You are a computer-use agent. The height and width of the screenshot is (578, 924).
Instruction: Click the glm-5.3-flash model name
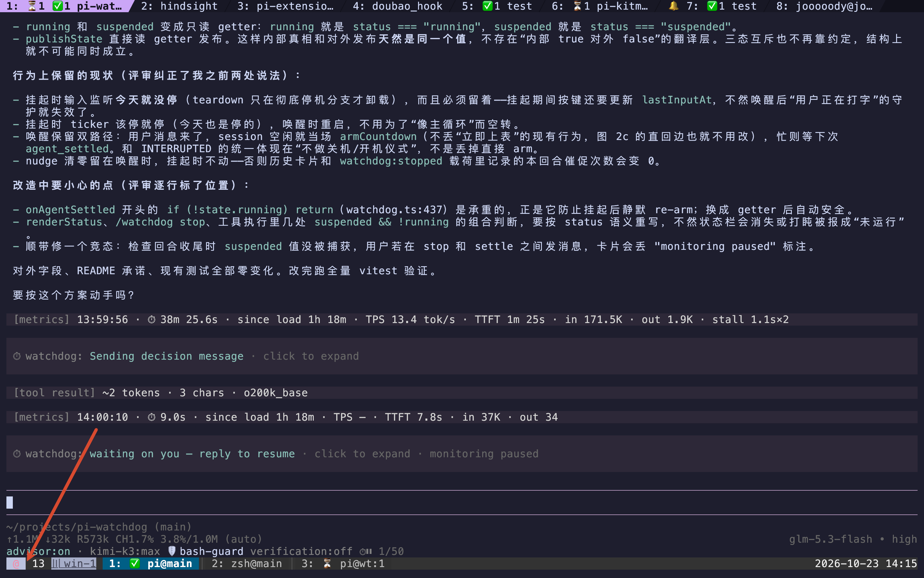[831, 539]
